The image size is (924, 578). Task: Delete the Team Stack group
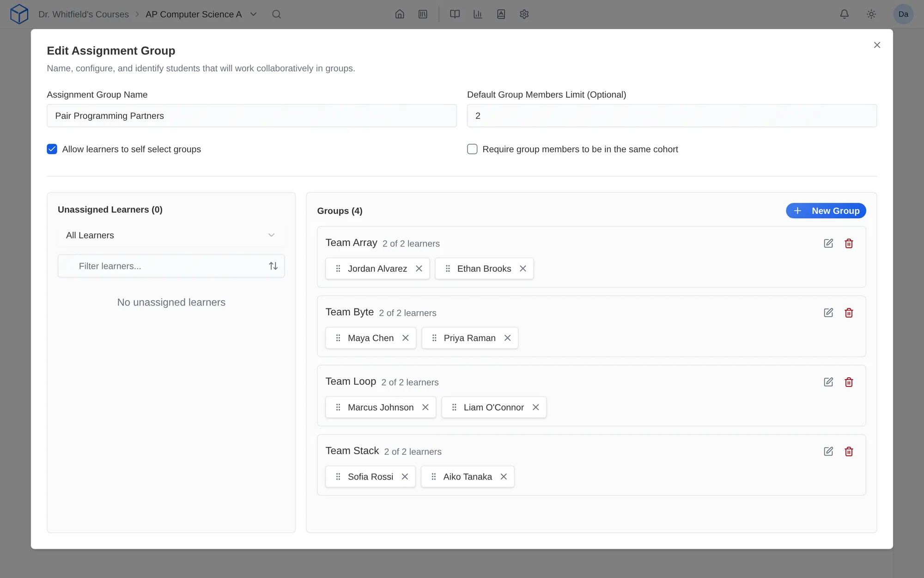tap(849, 451)
